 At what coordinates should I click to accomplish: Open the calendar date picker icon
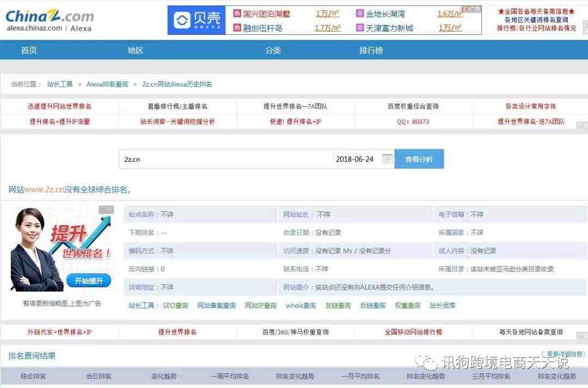point(387,159)
